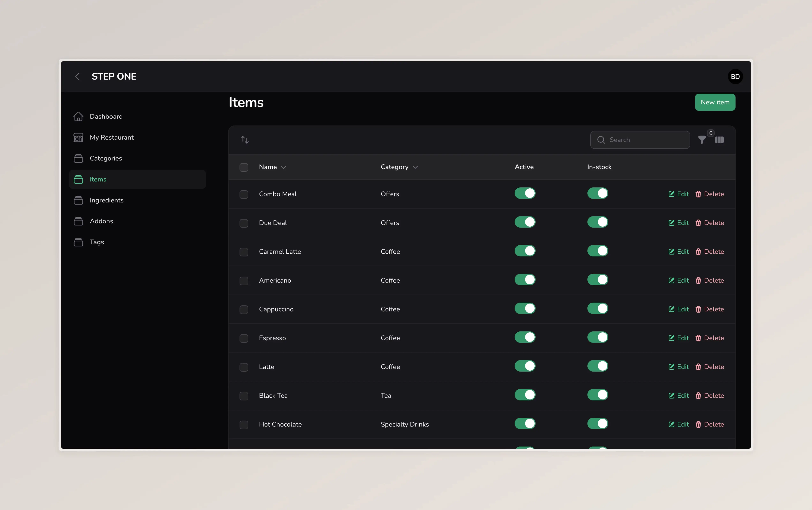Screen dimensions: 812x510
Task: Edit the Espresso item
Action: tap(679, 338)
